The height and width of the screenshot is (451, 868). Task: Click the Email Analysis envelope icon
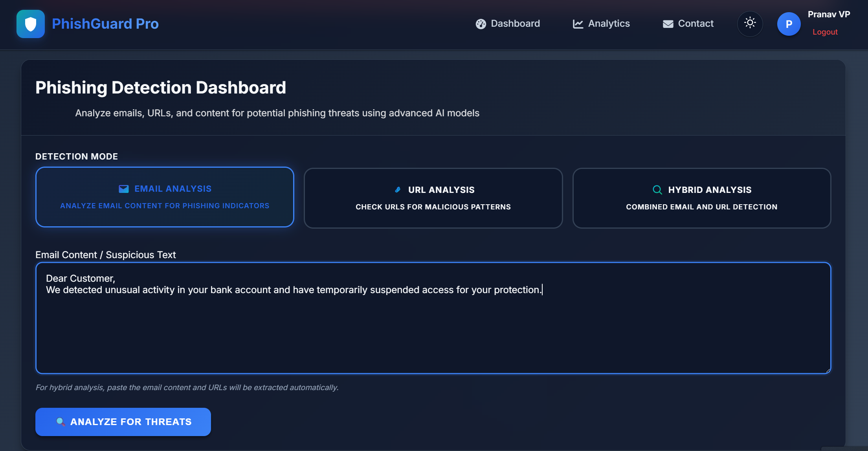tap(124, 189)
